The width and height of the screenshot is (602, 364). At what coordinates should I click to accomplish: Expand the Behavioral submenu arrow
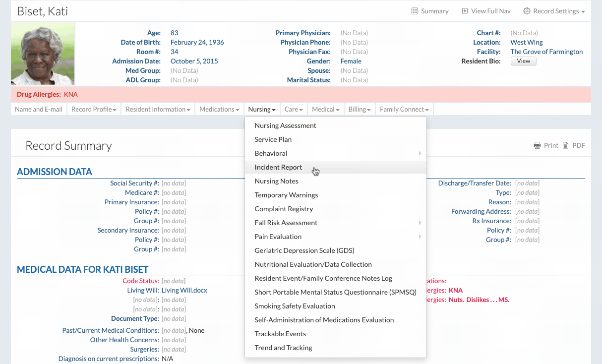(x=420, y=153)
